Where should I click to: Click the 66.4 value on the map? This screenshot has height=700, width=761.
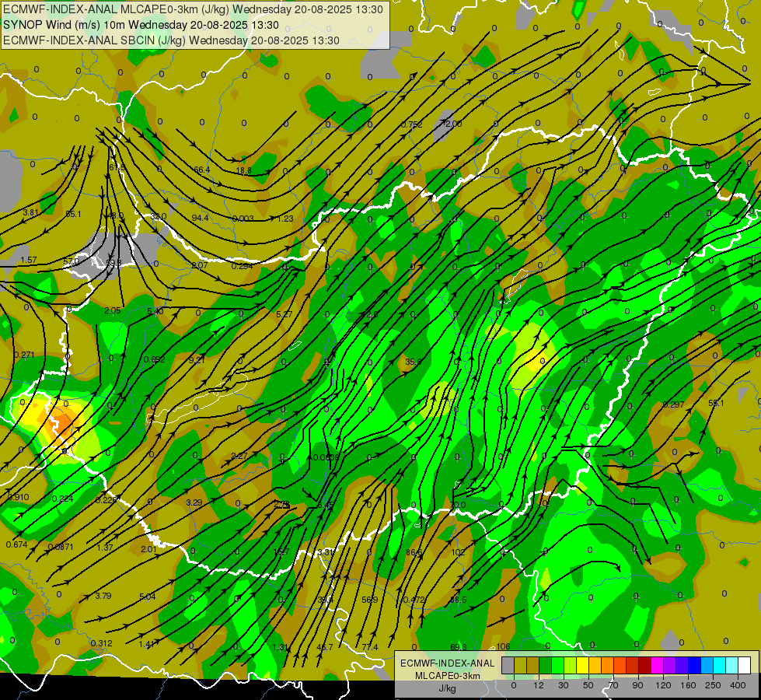(202, 170)
